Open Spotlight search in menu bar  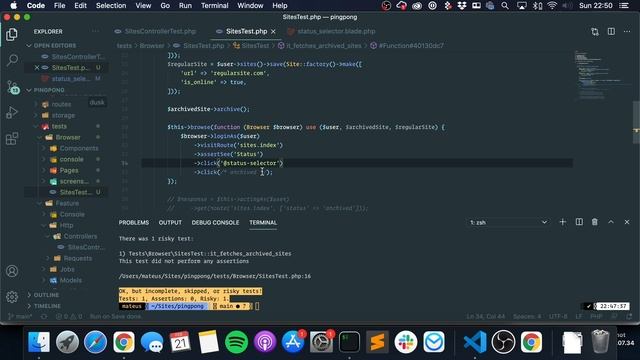pyautogui.click(x=505, y=6)
